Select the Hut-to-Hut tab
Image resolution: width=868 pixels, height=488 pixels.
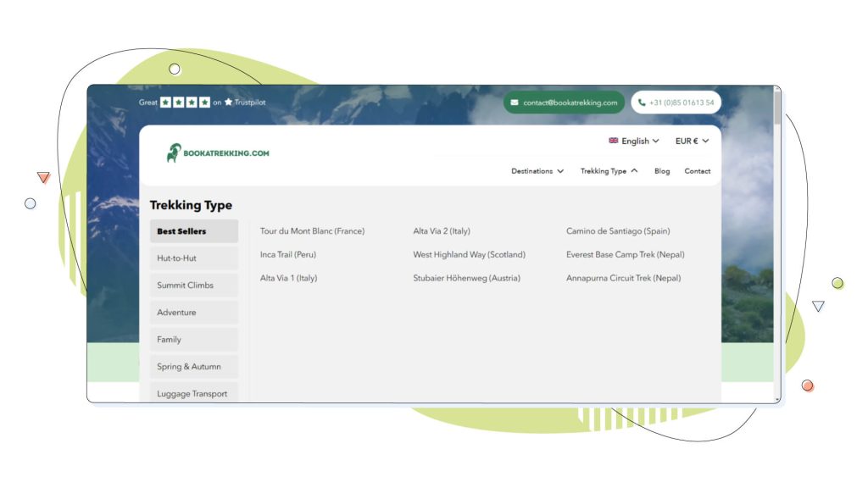(x=194, y=258)
